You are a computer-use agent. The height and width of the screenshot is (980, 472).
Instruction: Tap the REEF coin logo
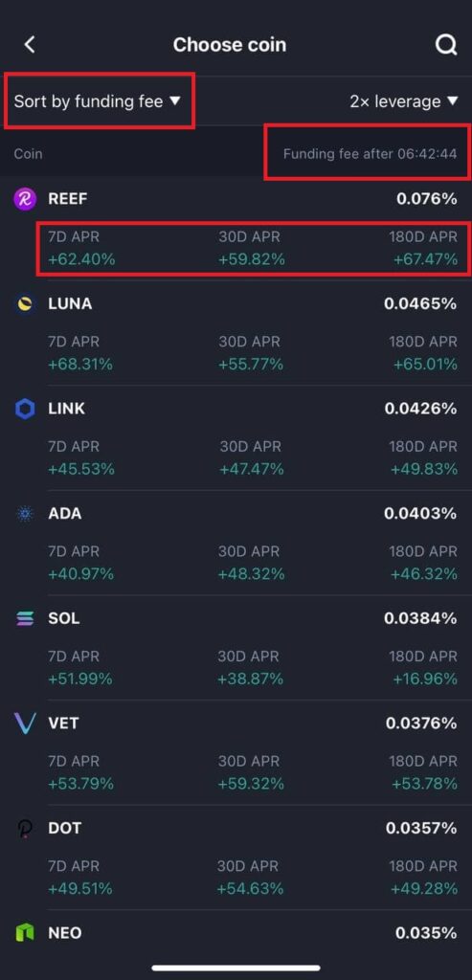click(25, 199)
